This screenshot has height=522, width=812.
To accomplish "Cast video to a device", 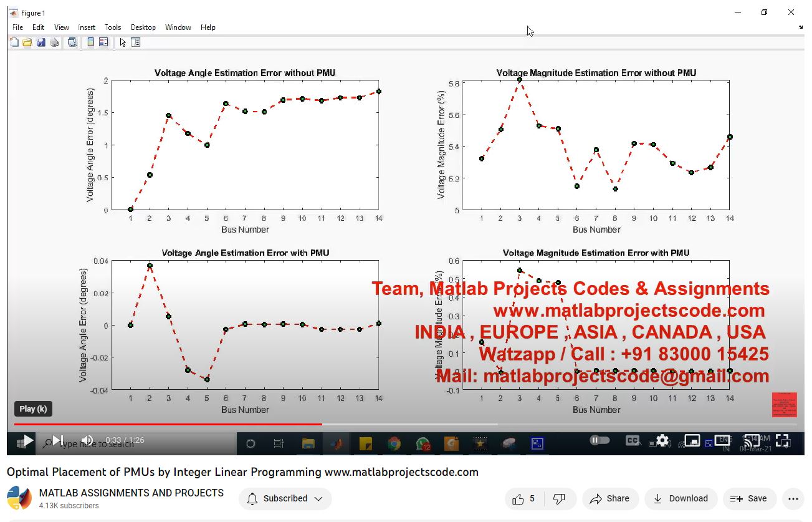I will point(752,440).
